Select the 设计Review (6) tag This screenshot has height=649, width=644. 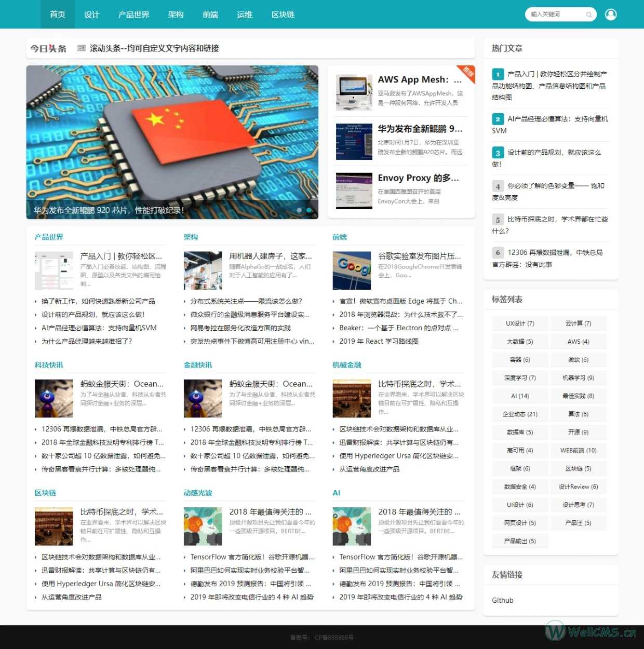click(x=578, y=487)
